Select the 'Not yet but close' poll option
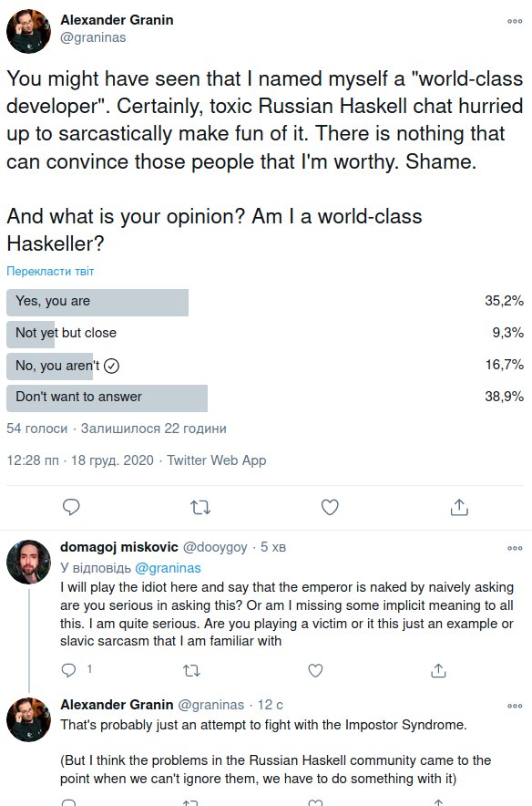The height and width of the screenshot is (806, 532). pyautogui.click(x=265, y=334)
